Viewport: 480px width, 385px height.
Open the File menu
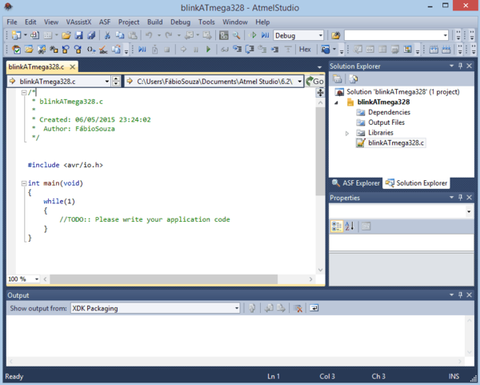click(12, 22)
